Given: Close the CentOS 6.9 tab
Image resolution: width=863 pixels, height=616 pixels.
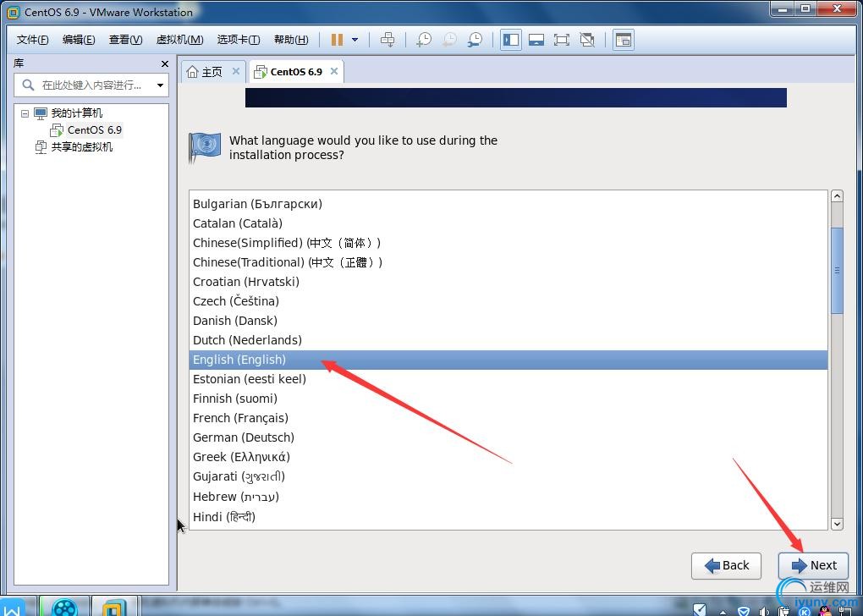Looking at the screenshot, I should (x=334, y=71).
